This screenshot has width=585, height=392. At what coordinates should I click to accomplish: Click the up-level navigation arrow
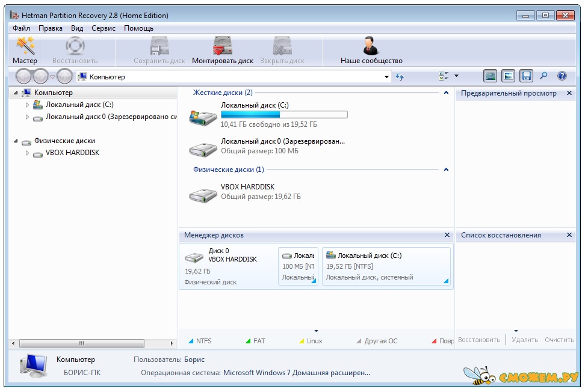(65, 77)
